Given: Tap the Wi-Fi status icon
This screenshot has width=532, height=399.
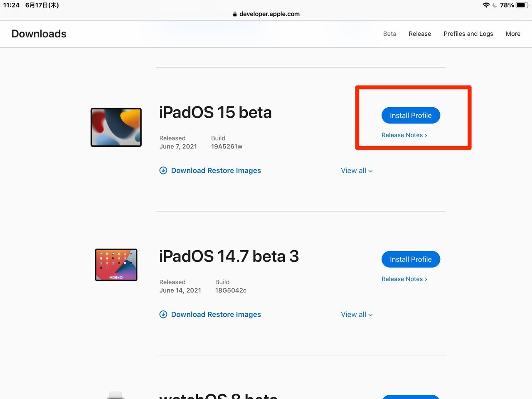Looking at the screenshot, I should coord(486,5).
